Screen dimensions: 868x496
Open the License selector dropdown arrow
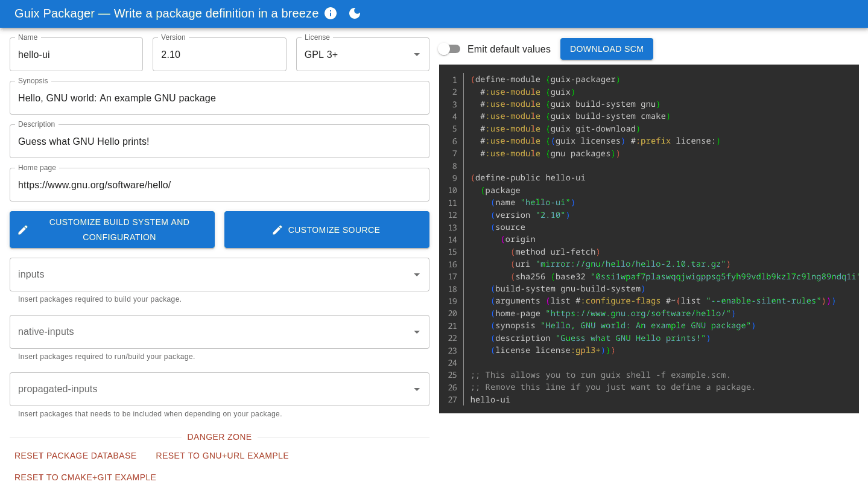[x=416, y=54]
